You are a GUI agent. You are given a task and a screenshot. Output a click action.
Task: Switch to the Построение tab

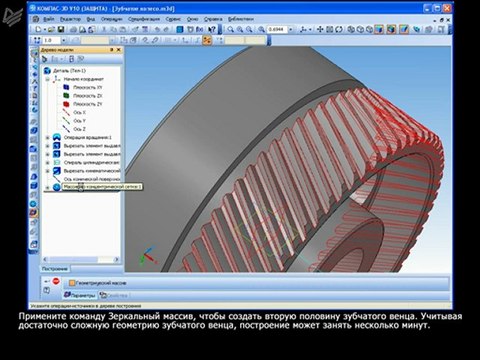[55, 269]
